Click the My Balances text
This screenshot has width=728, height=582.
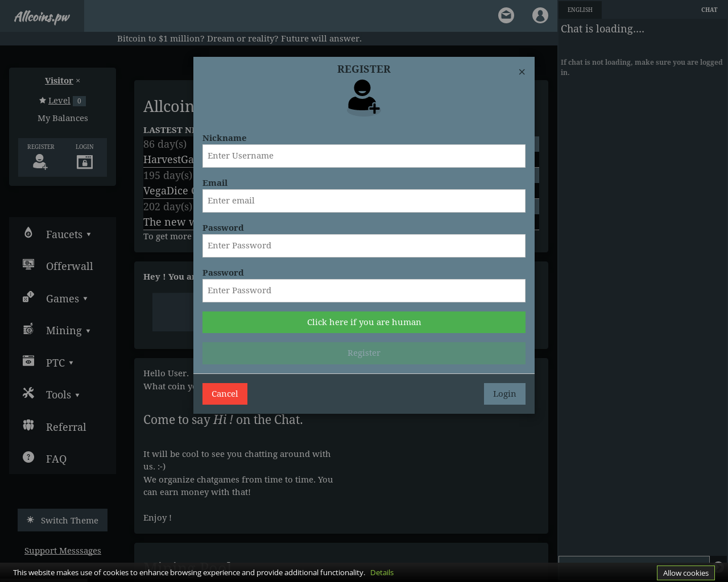(63, 118)
